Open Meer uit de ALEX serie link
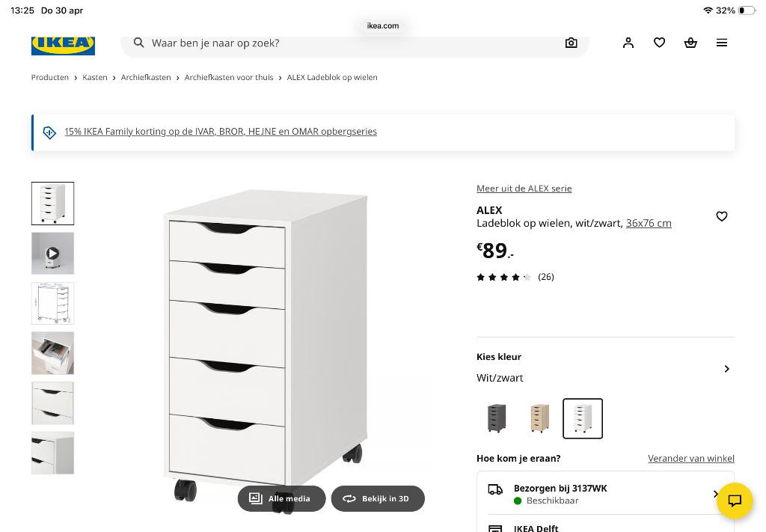 (524, 188)
